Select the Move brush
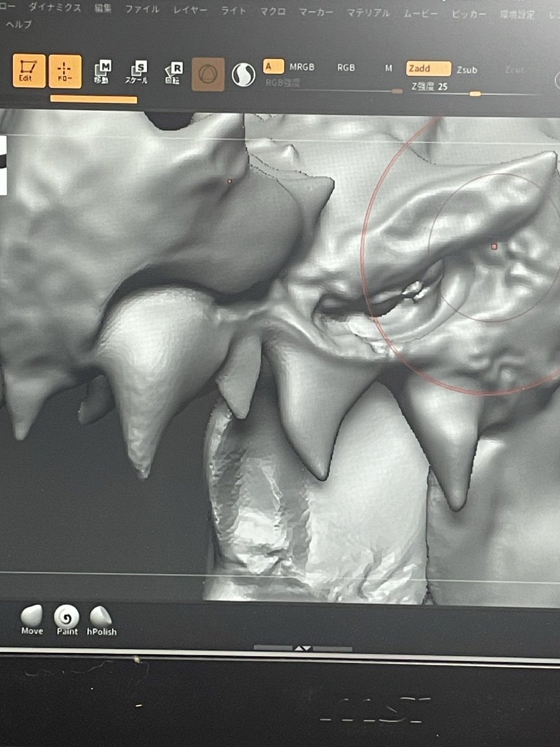Viewport: 560px width, 747px height. pos(32,621)
